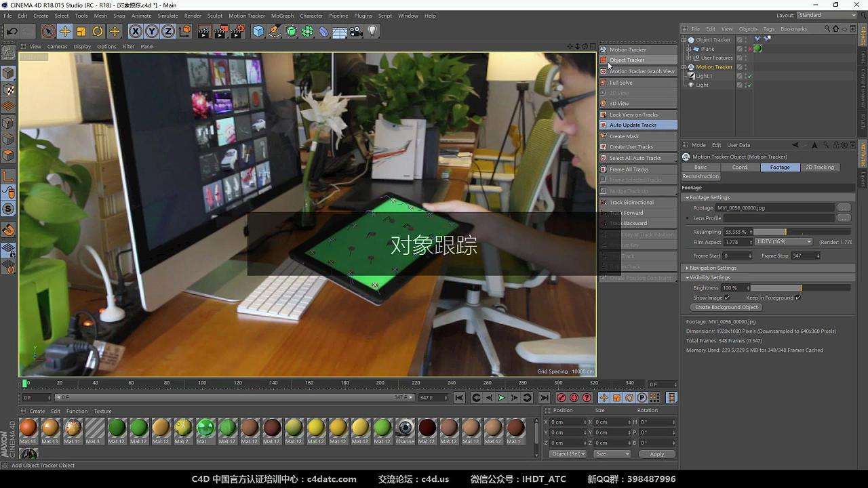Toggle Z axis lock
The height and width of the screenshot is (488, 868).
168,31
